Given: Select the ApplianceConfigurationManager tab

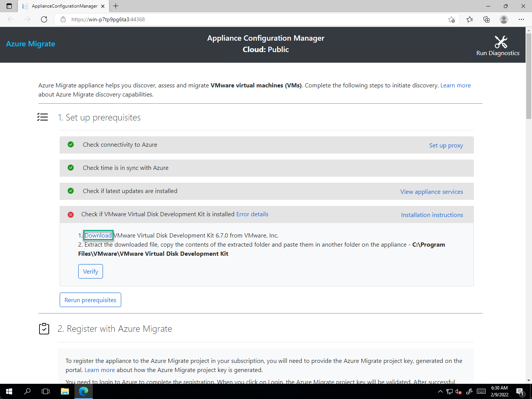Looking at the screenshot, I should pos(63,6).
